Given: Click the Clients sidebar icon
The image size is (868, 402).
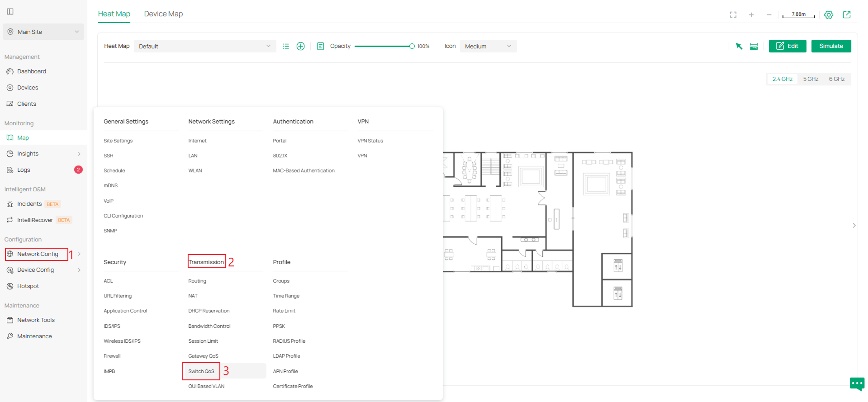Looking at the screenshot, I should 10,104.
